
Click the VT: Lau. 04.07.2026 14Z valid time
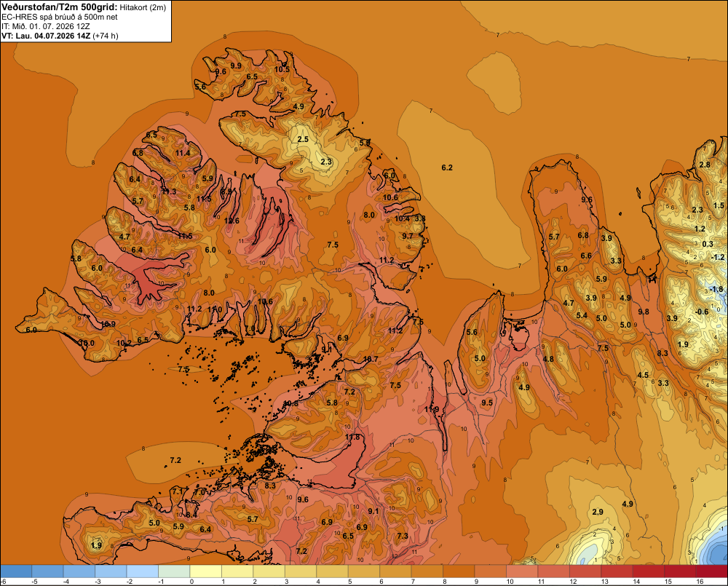(46, 36)
